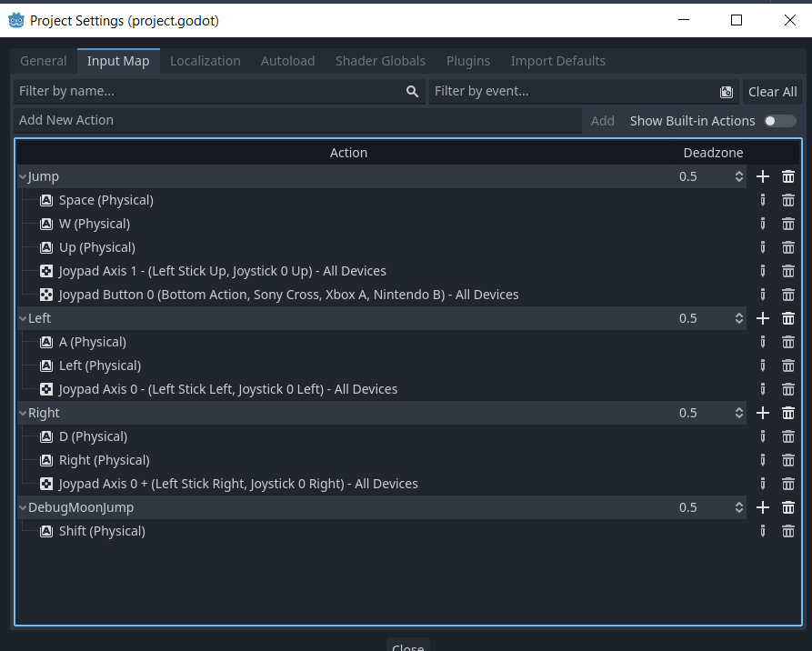
Task: Add an event to the Left action
Action: pyautogui.click(x=762, y=318)
